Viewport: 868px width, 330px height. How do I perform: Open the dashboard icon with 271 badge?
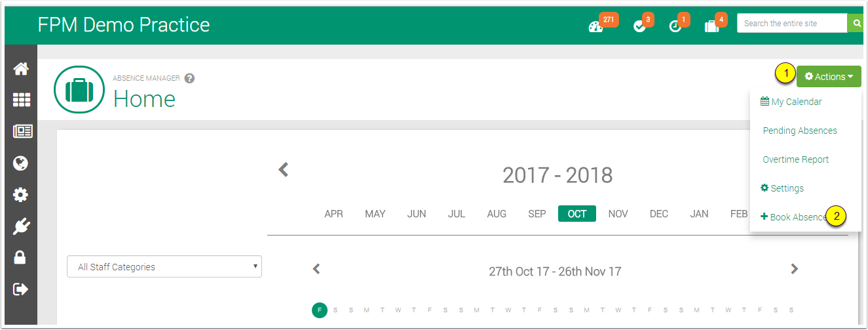tap(595, 26)
